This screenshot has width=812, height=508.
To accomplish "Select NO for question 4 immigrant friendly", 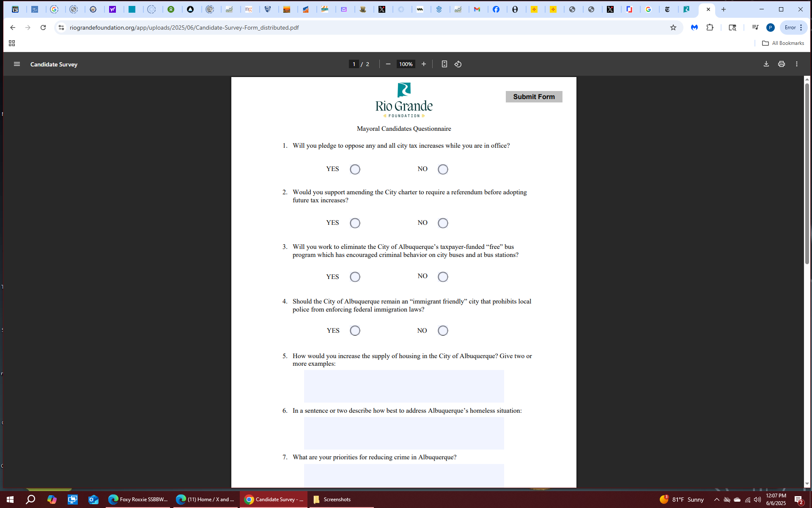I will [442, 331].
